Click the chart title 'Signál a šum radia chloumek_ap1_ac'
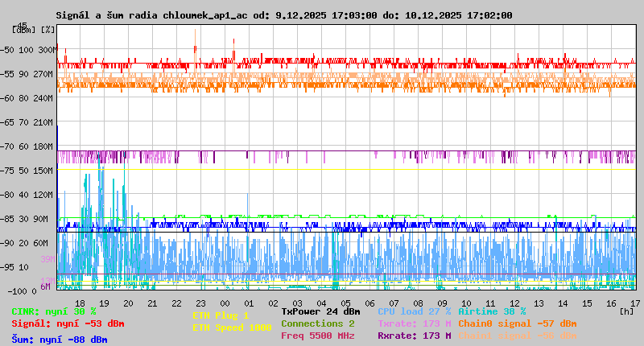Viewport: 644px width, 346px height. [x=151, y=15]
